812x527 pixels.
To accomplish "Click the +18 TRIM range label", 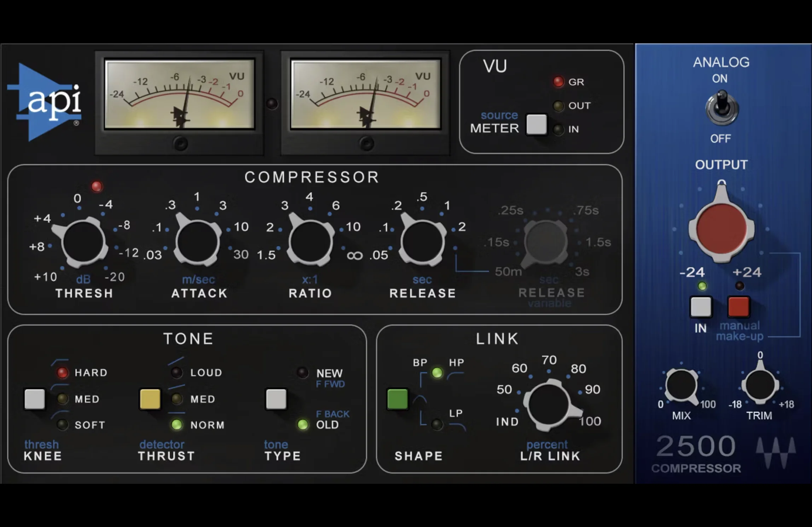I will (x=786, y=404).
